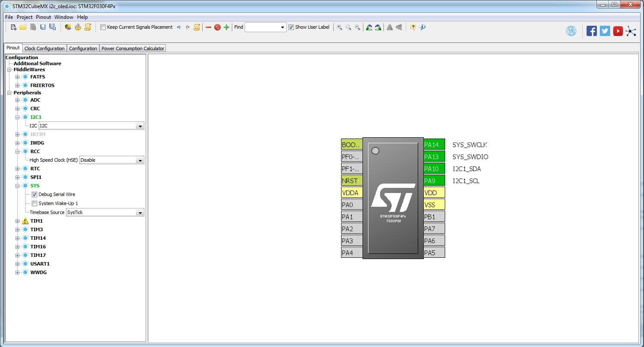This screenshot has height=347, width=644.
Task: Click the Save project floppy icon
Action: point(42,27)
